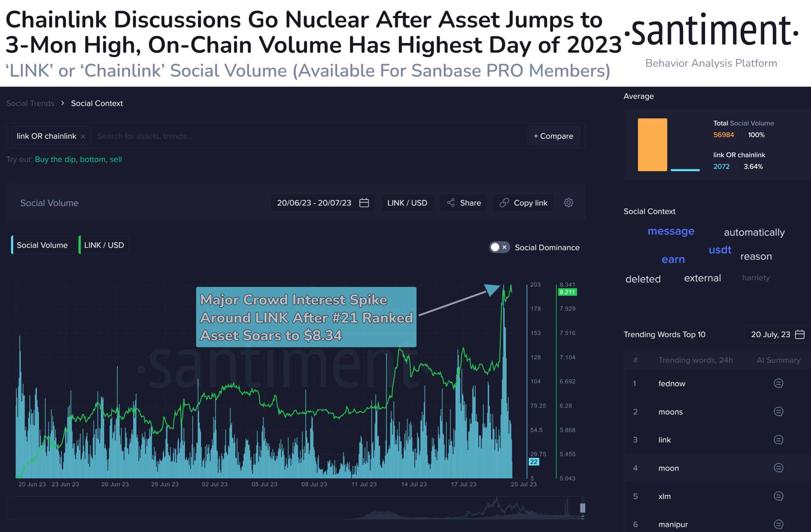Remove the 'link OR chainlink' search tag
The width and height of the screenshot is (811, 532).
click(x=83, y=136)
